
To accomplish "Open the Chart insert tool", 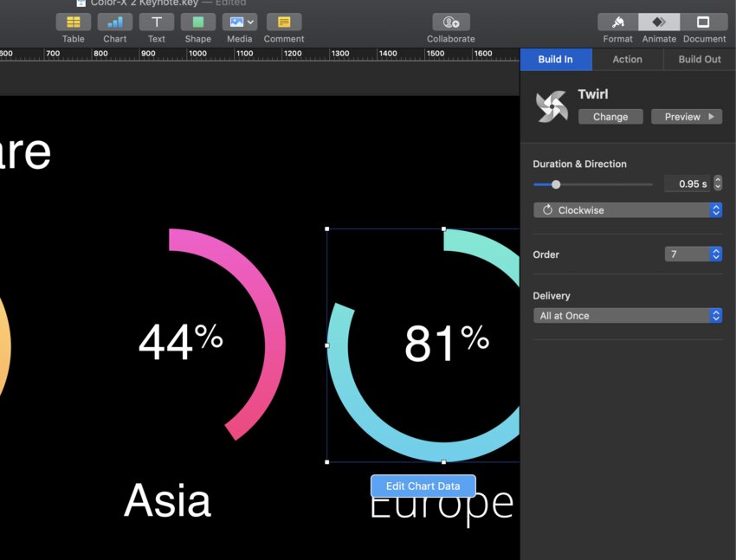I will coord(114,23).
